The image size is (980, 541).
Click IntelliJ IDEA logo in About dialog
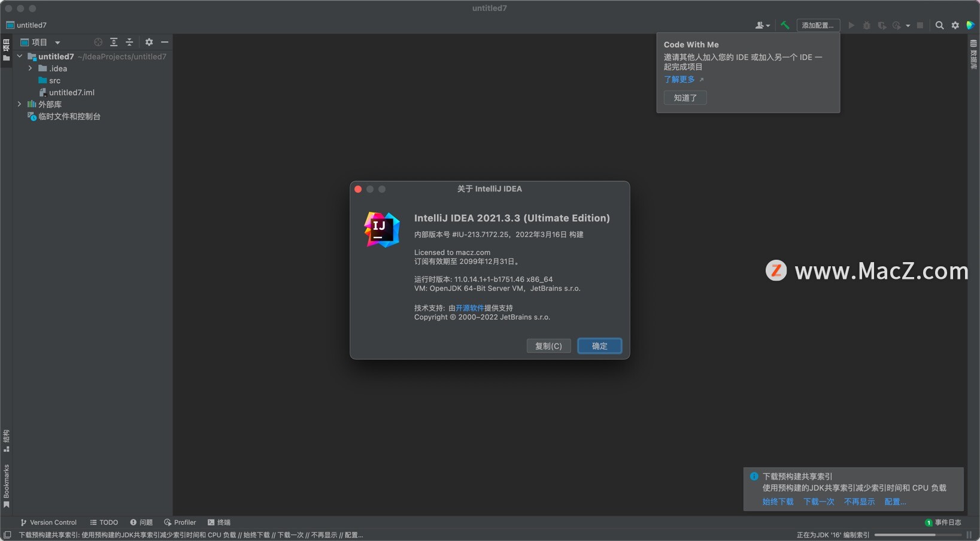382,230
